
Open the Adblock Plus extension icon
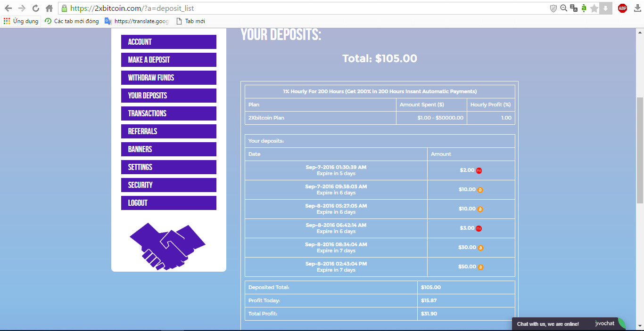[x=622, y=8]
